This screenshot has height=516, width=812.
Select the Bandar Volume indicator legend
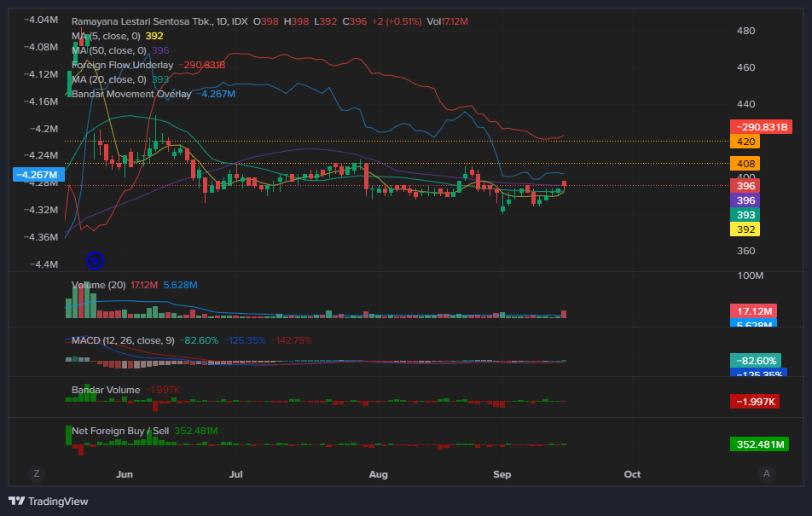(106, 390)
